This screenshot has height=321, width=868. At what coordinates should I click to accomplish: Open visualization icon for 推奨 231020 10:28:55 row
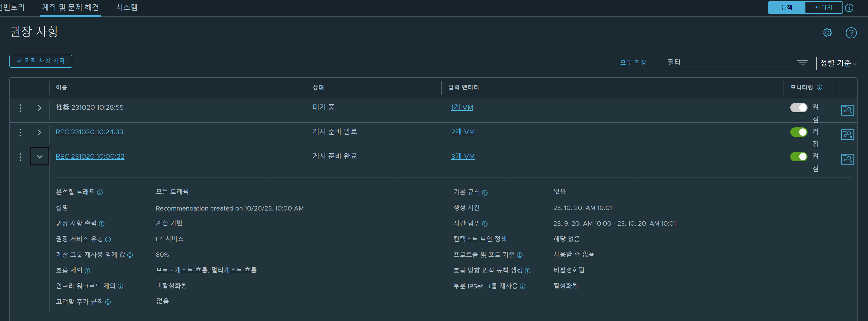pyautogui.click(x=847, y=110)
